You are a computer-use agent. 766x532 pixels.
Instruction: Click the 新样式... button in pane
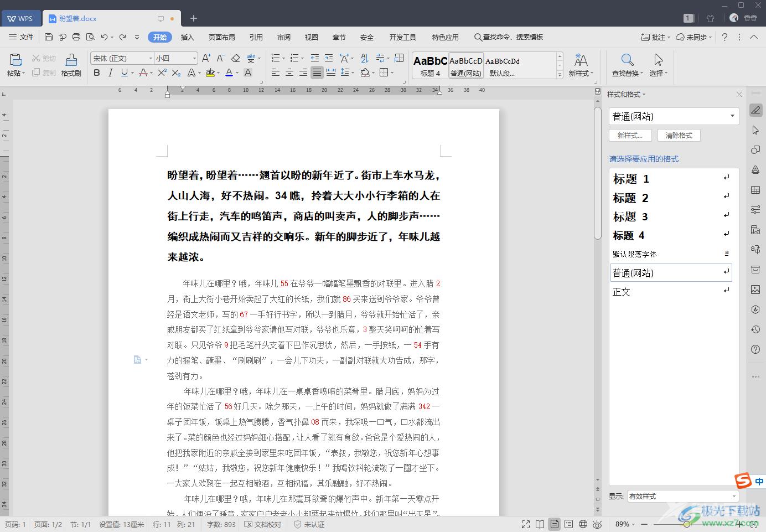[630, 135]
